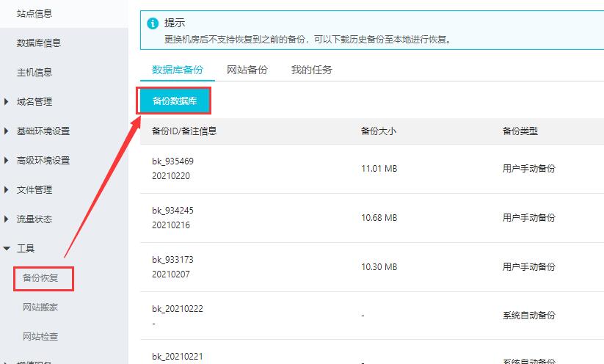Open 站点信息 in the sidebar
Image resolution: width=604 pixels, height=364 pixels.
tap(34, 13)
